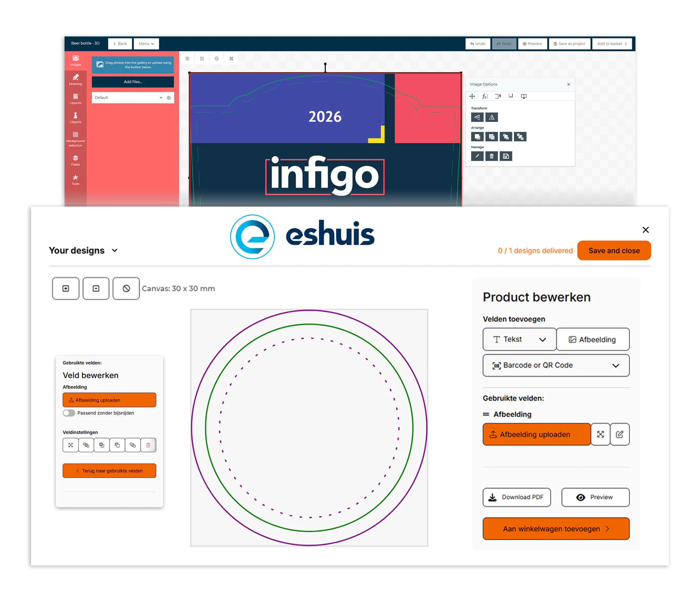Open Barcode or QR Code dropdown
700x591 pixels.
point(556,365)
